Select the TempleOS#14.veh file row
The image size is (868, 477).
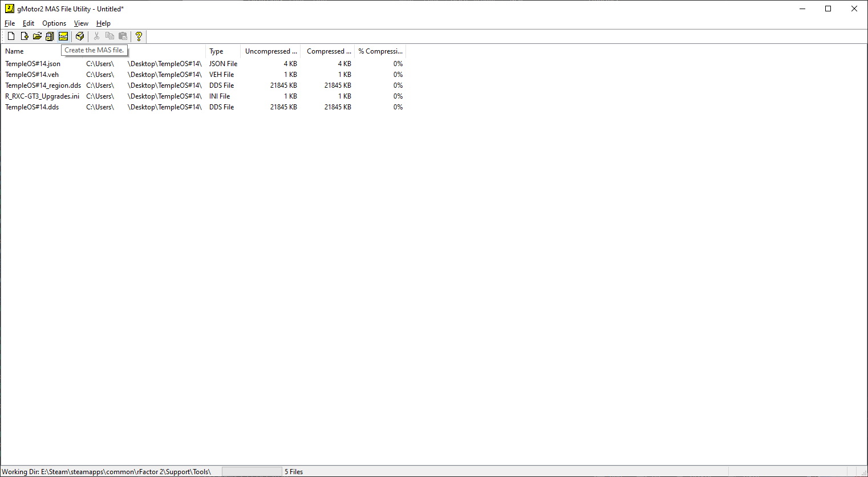(x=32, y=75)
